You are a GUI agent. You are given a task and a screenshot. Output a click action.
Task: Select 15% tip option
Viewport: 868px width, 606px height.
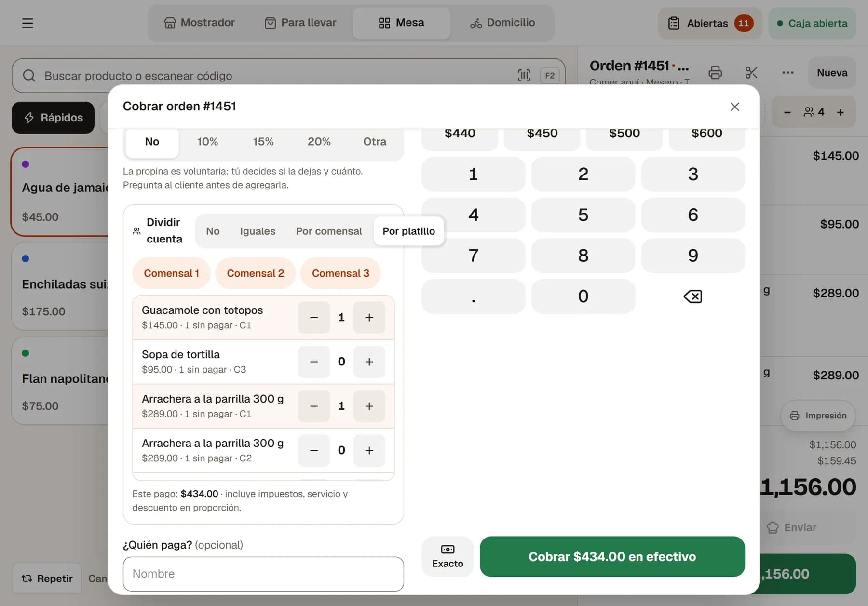pos(263,142)
